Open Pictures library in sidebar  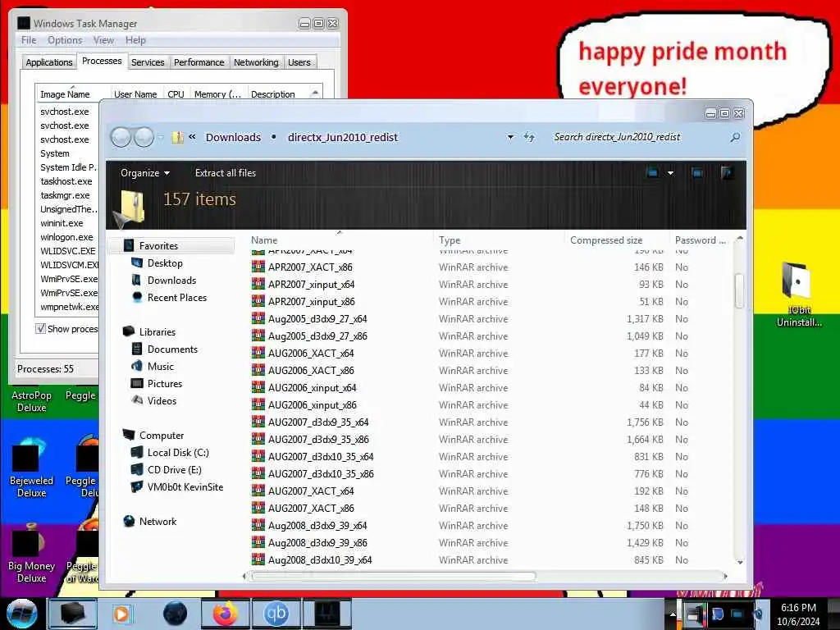[x=164, y=384]
